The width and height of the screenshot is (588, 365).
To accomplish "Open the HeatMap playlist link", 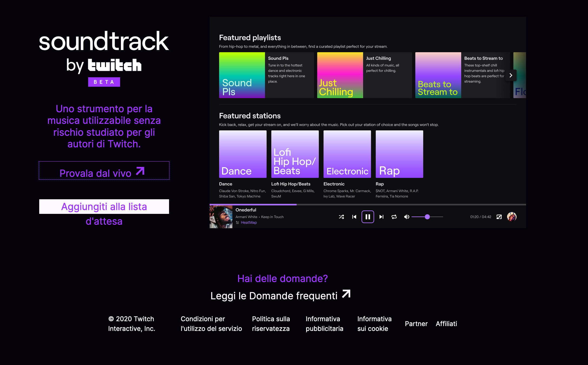I will [x=249, y=223].
